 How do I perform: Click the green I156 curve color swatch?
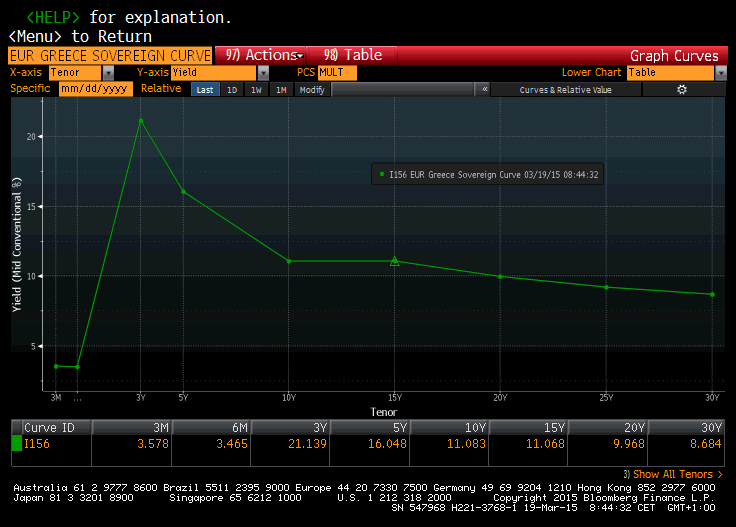[17, 443]
